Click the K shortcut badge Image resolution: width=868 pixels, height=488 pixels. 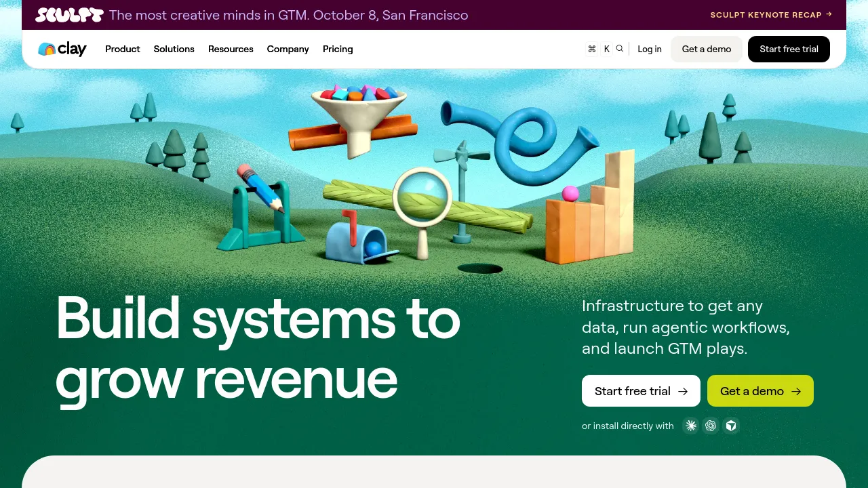click(607, 49)
